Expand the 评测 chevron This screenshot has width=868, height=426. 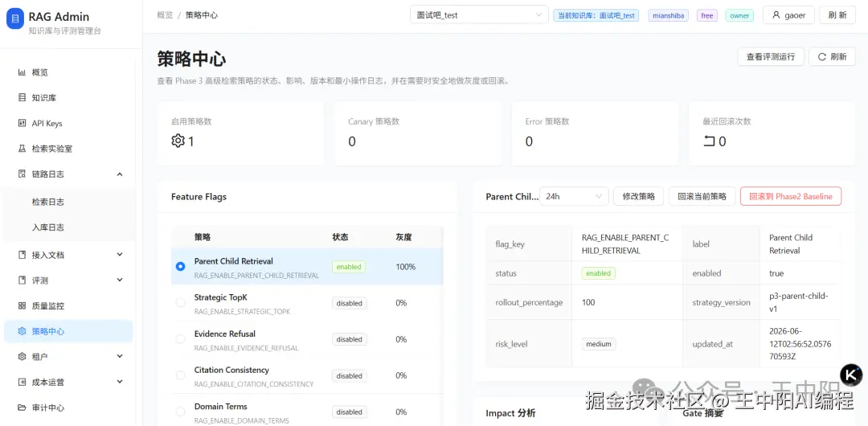coord(120,281)
